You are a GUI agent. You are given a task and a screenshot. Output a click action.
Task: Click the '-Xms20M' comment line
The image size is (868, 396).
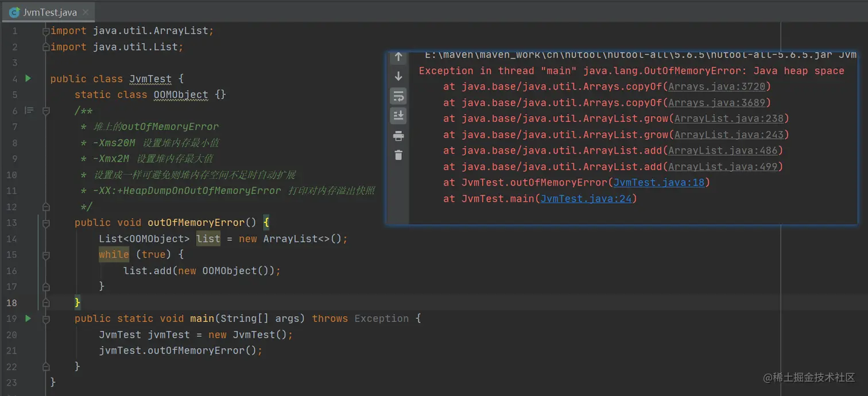coord(150,143)
